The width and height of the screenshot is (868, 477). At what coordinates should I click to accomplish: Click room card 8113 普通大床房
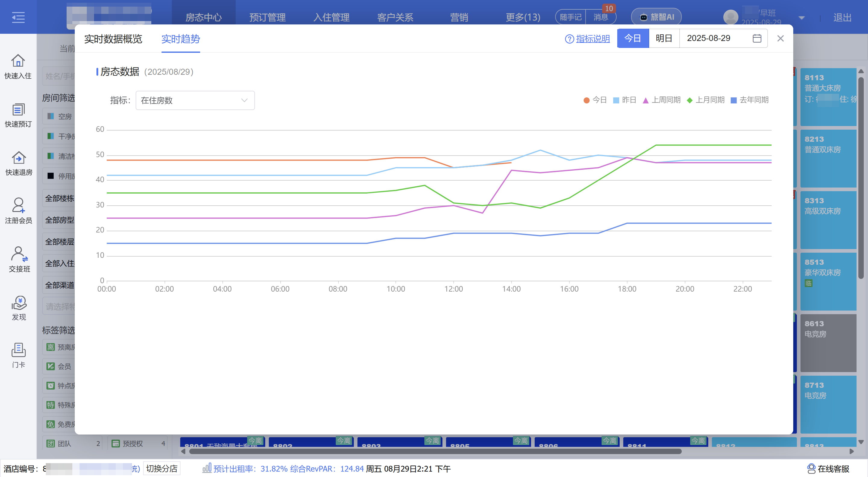click(x=828, y=97)
